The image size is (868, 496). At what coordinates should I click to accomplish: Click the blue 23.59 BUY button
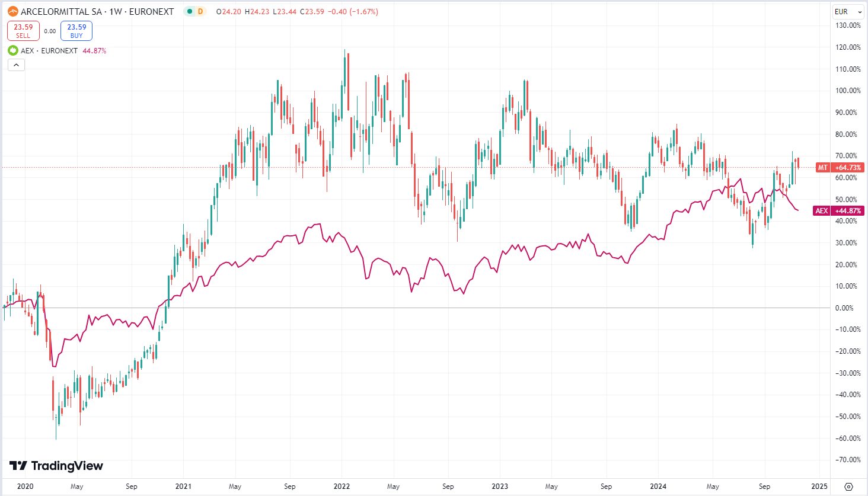[x=76, y=31]
